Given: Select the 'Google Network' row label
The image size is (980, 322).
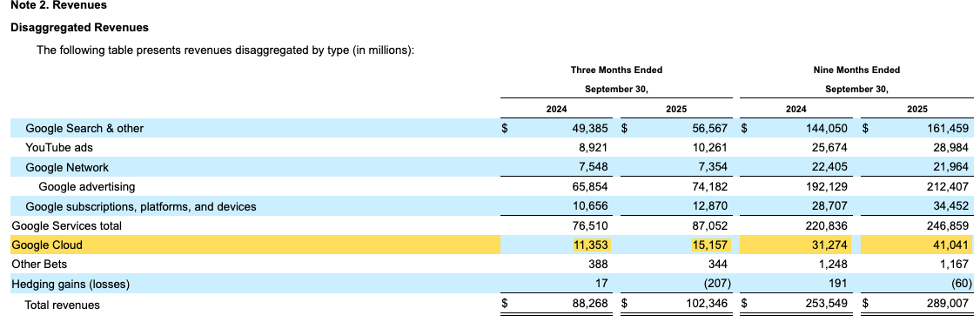Looking at the screenshot, I should click(x=67, y=167).
